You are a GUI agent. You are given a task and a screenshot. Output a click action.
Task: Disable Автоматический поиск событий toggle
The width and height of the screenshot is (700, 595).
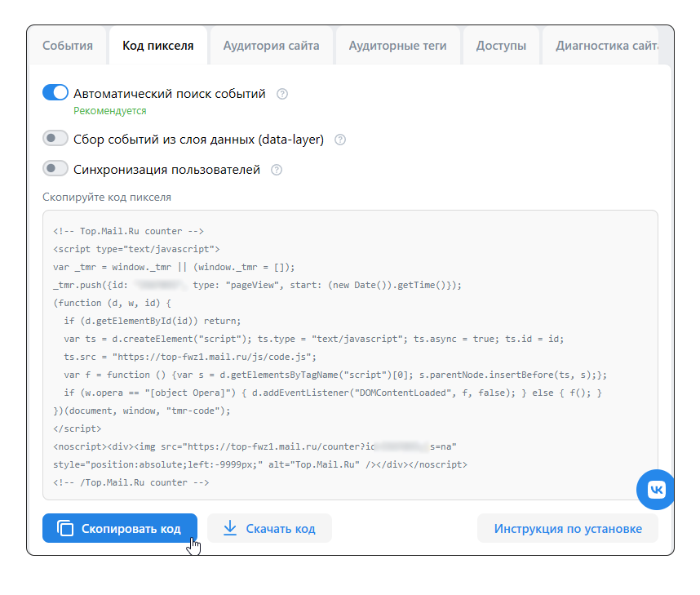point(55,93)
